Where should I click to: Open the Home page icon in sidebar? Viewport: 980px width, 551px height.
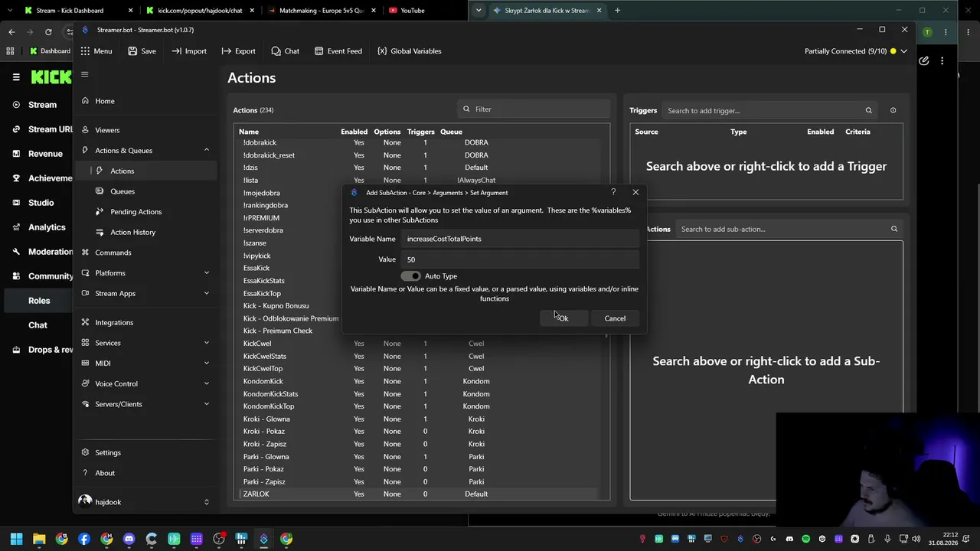[85, 101]
